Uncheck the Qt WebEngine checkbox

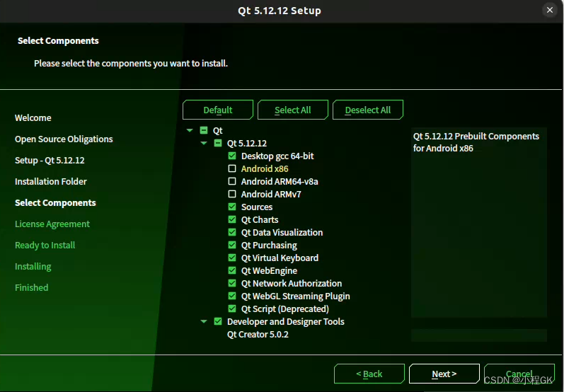click(x=232, y=270)
